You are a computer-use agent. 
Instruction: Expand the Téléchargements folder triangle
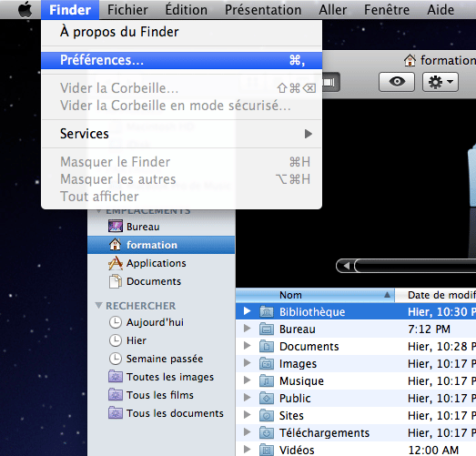(x=248, y=432)
